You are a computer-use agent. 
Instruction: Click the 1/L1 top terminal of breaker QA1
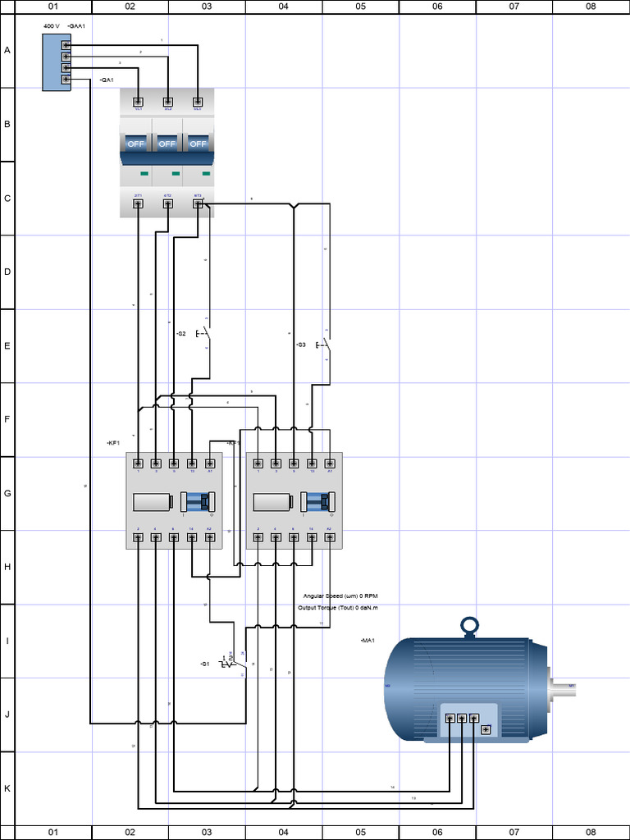click(x=138, y=102)
